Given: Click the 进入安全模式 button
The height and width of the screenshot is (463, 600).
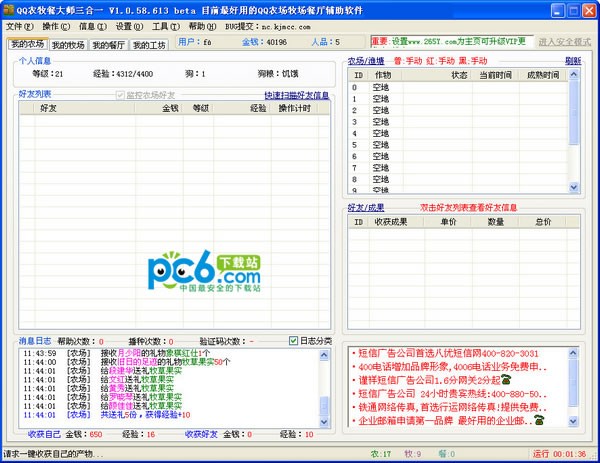Looking at the screenshot, I should (x=564, y=42).
